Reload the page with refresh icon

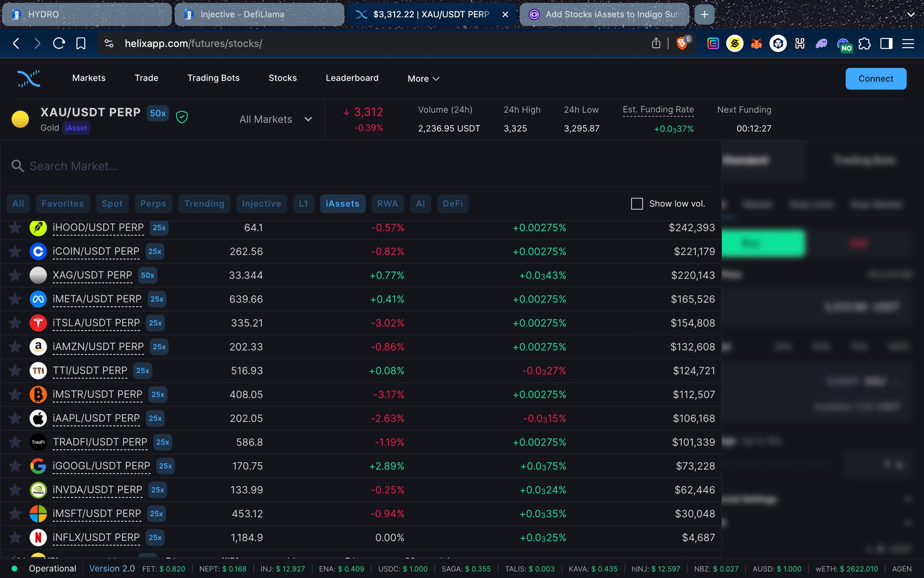pos(59,43)
